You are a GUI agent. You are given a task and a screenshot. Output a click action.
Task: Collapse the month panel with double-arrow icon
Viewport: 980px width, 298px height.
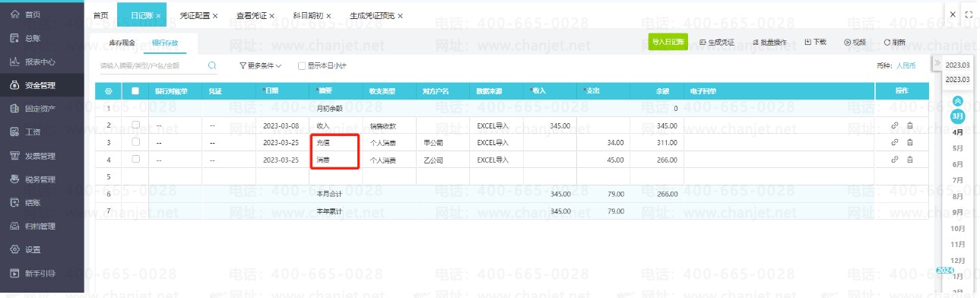click(x=937, y=62)
